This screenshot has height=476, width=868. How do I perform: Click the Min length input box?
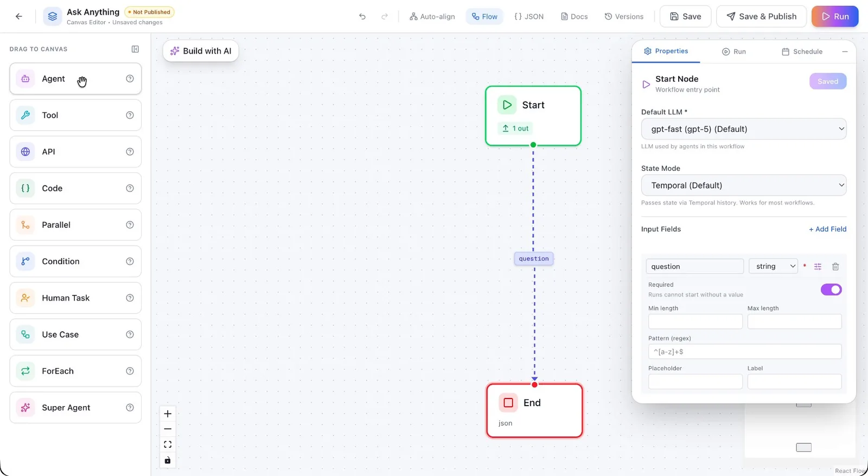[x=695, y=321]
